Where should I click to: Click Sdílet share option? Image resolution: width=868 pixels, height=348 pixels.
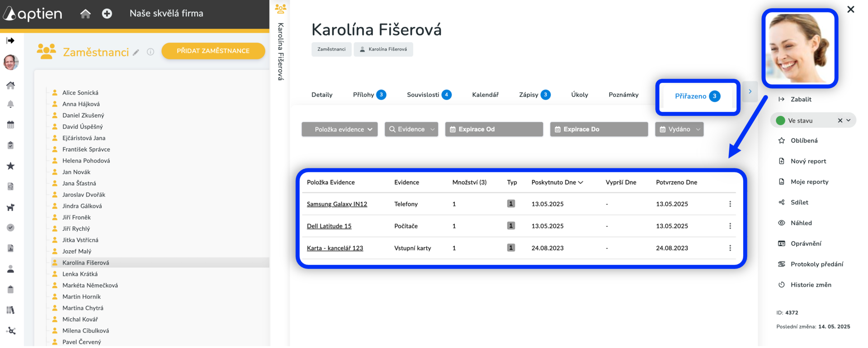[793, 202]
